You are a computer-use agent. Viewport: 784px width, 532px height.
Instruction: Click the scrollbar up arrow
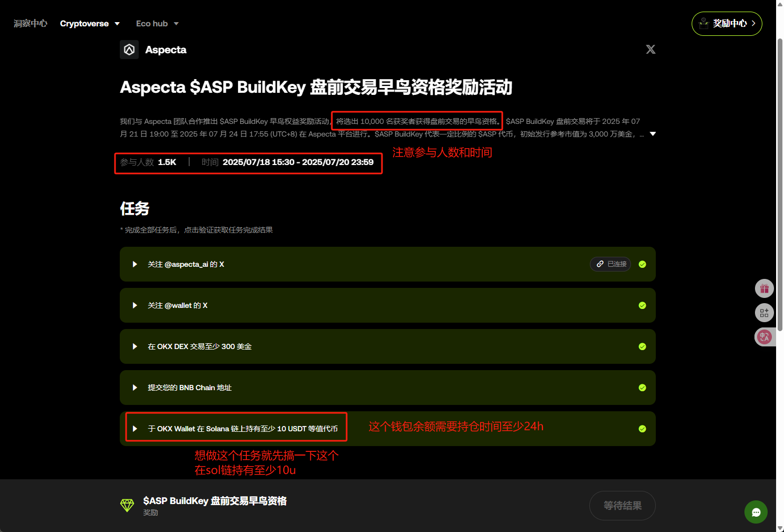[780, 4]
